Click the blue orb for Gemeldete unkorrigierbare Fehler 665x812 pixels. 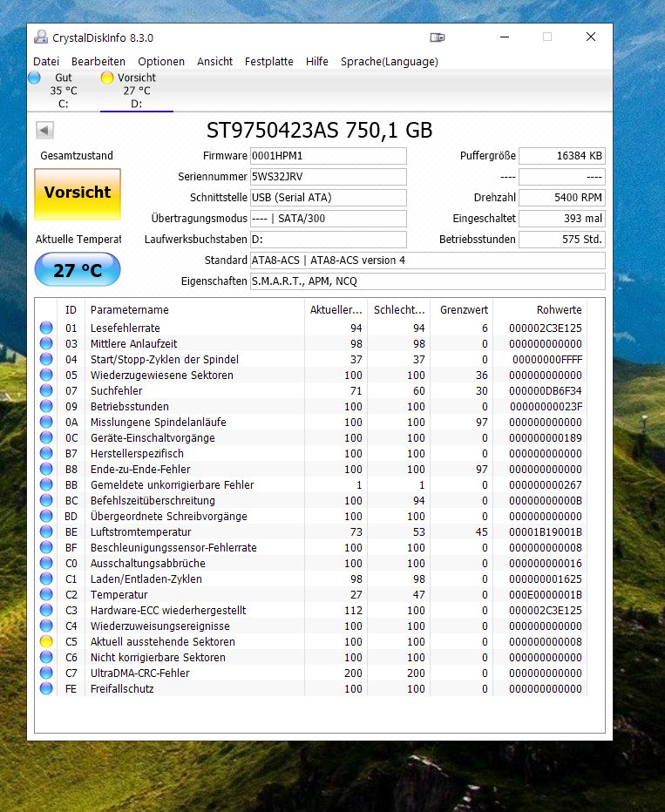(x=46, y=484)
